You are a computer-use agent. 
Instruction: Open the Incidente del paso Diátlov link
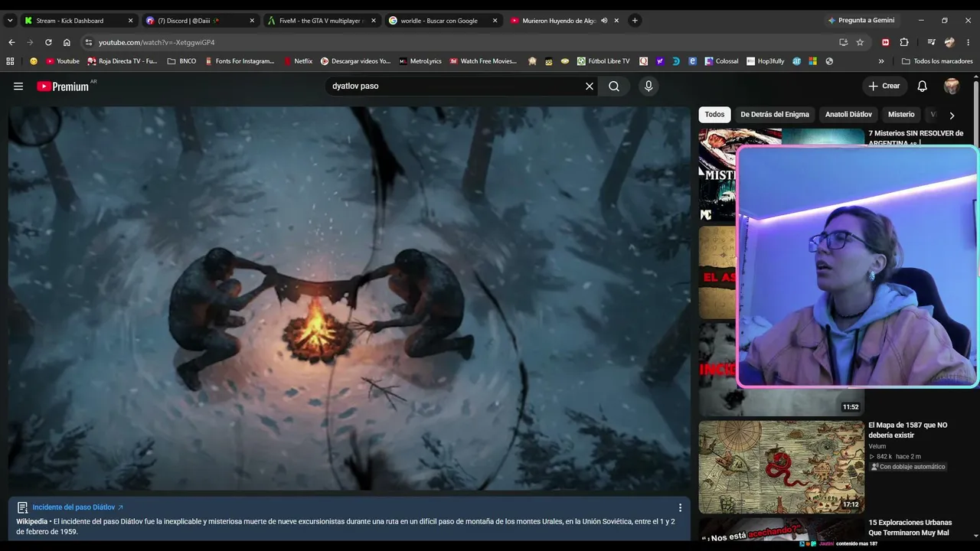pyautogui.click(x=77, y=507)
